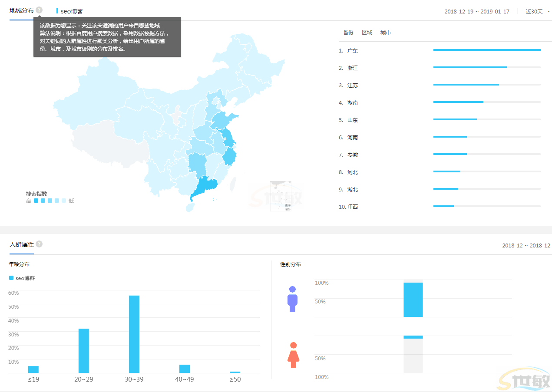Open the 近30天 time range dropdown
The width and height of the screenshot is (552, 392).
tap(538, 11)
